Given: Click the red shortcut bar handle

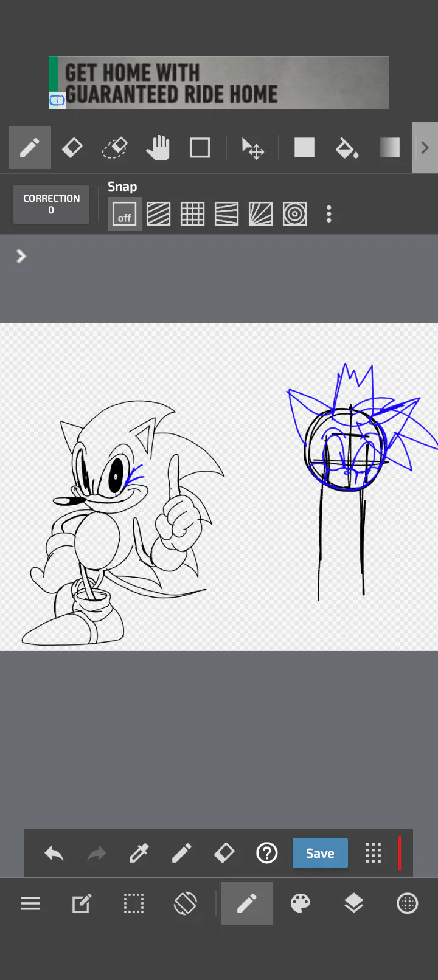Looking at the screenshot, I should 400,853.
